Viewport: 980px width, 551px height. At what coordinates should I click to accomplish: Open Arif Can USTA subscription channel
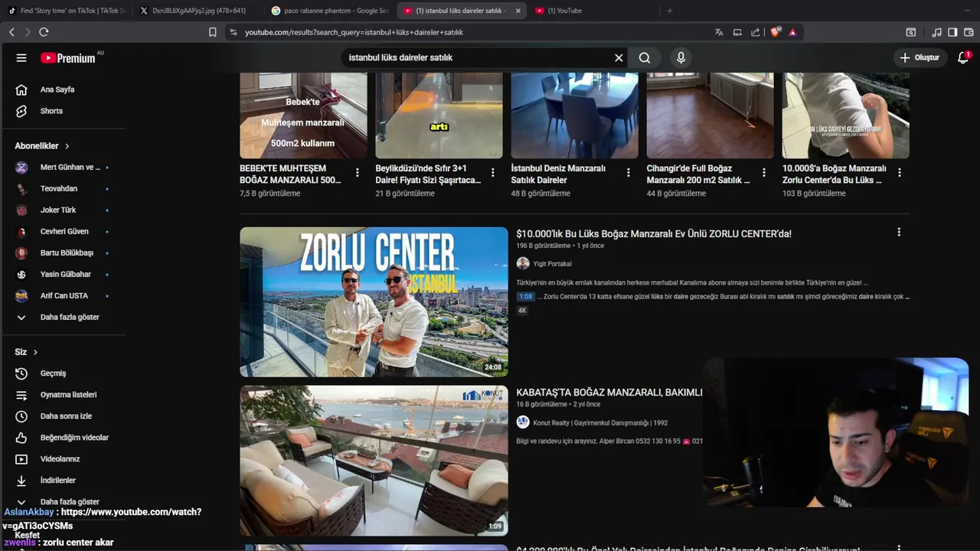(63, 295)
